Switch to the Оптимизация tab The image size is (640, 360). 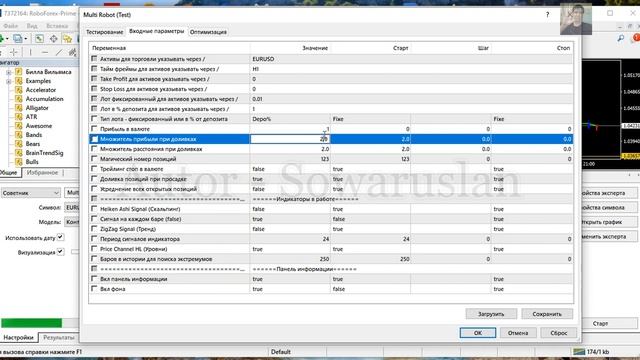(208, 32)
